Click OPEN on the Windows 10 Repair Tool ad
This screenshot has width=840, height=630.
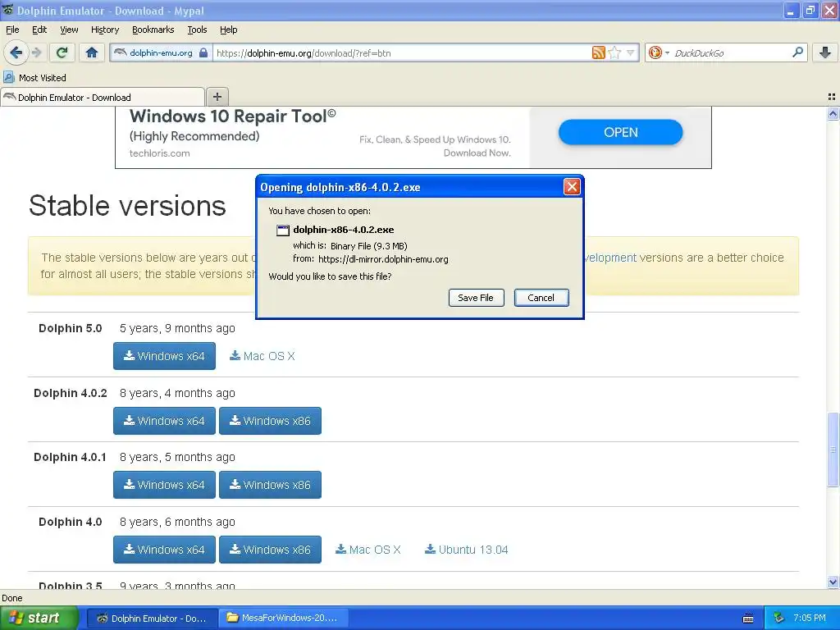coord(620,132)
